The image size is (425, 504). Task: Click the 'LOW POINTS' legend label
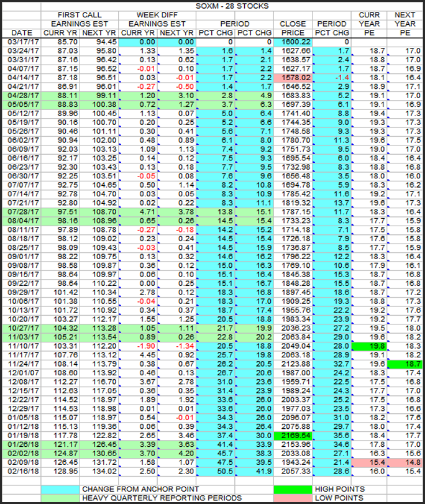(339, 498)
